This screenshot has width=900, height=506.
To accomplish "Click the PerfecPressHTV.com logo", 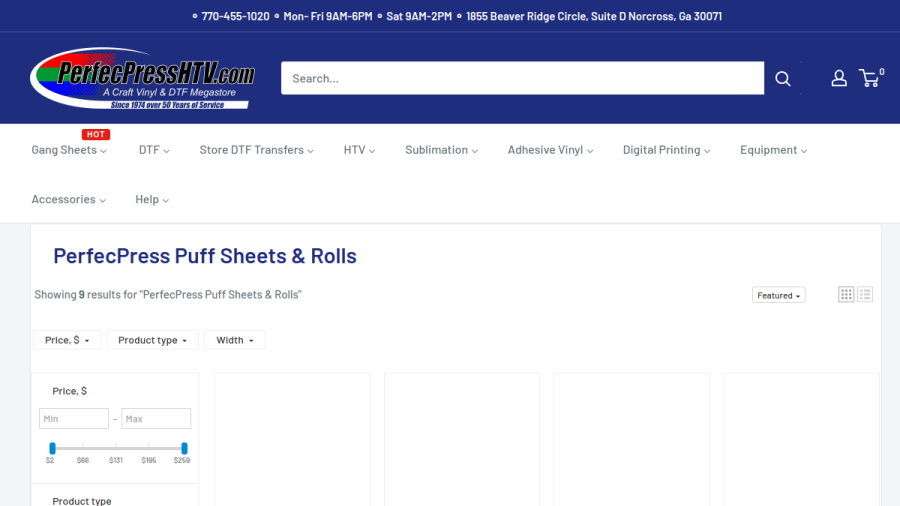I will tap(142, 78).
